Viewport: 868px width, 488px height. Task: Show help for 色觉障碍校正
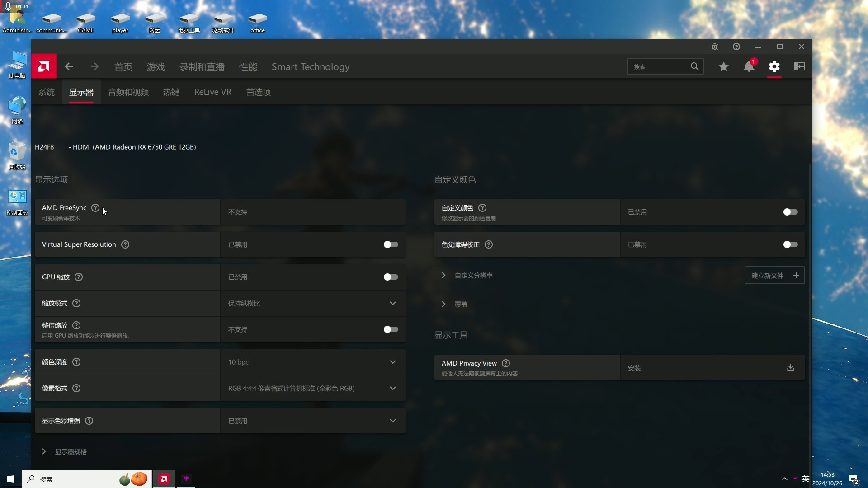(489, 244)
